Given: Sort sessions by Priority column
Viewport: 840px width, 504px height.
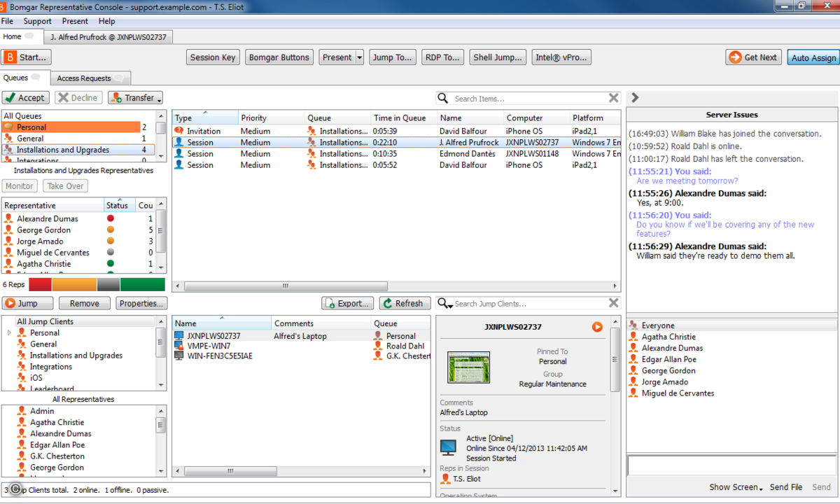Looking at the screenshot, I should coord(271,118).
